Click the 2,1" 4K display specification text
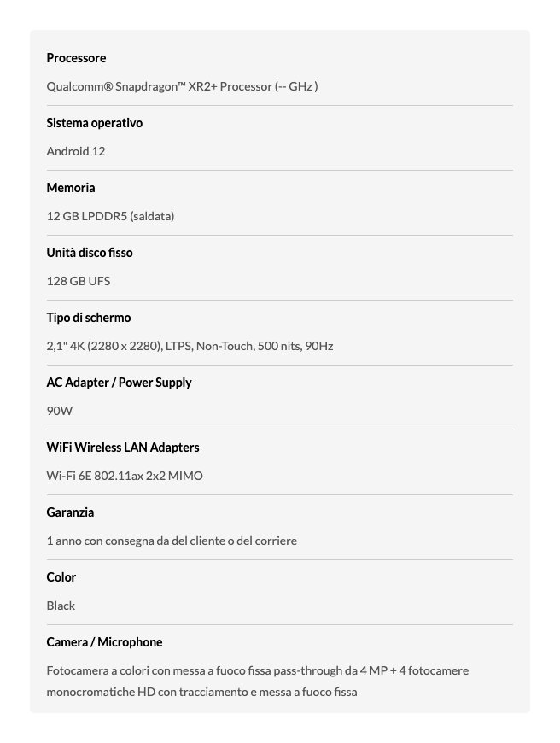Image resolution: width=560 pixels, height=743 pixels. coord(190,346)
